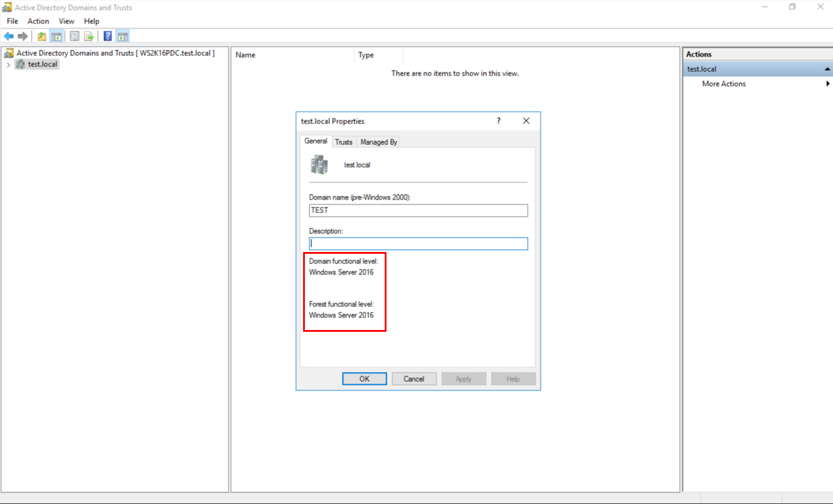Click the app icon in the title bar
Viewport: 833px width, 504px height.
click(7, 8)
